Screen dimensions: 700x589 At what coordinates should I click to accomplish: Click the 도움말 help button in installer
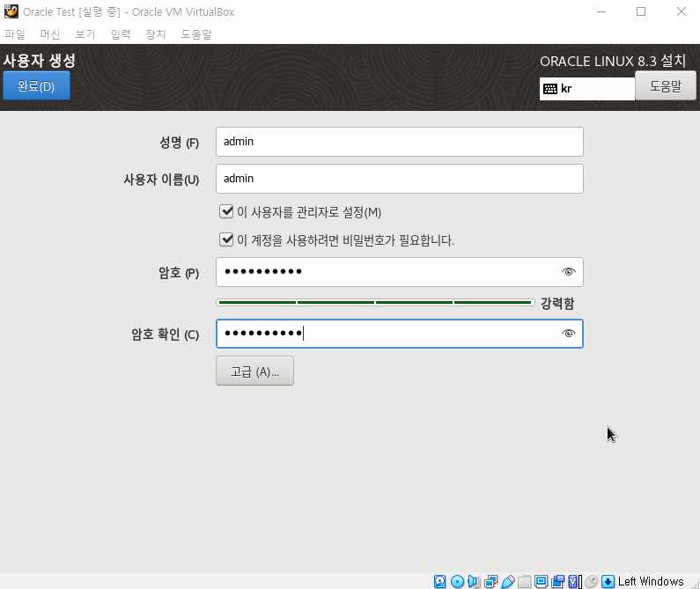click(x=665, y=85)
